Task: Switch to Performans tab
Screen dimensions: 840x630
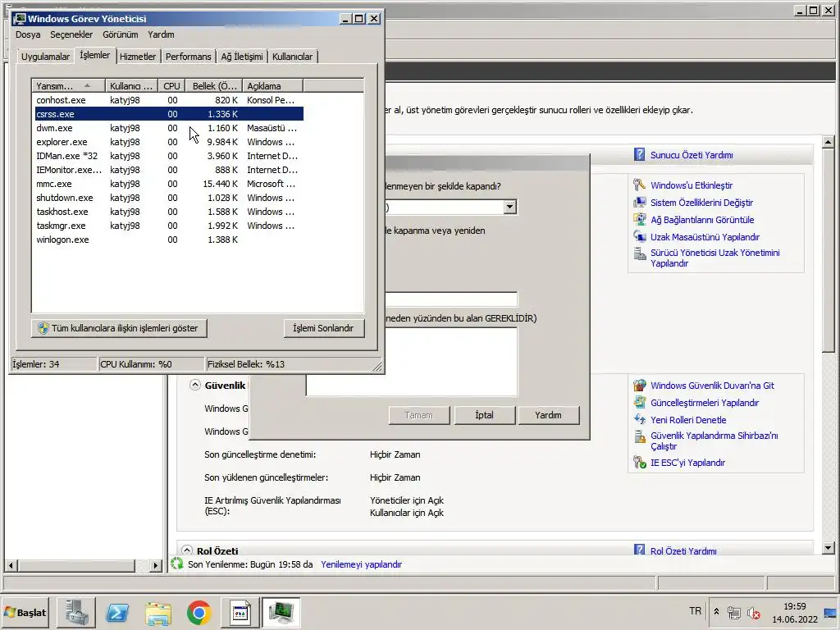Action: (188, 57)
